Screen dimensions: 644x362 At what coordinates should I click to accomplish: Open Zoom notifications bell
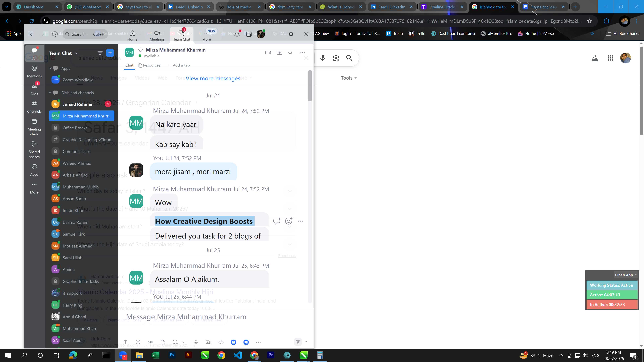click(237, 34)
